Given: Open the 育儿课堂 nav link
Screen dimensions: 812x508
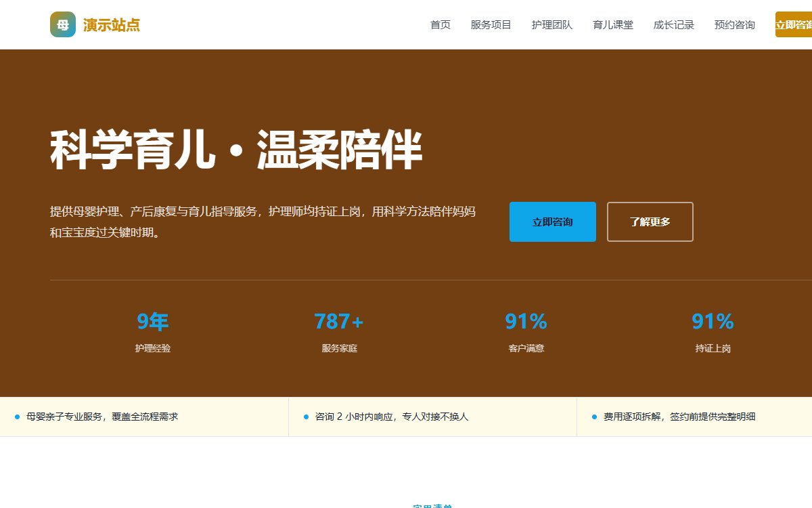Looking at the screenshot, I should tap(613, 25).
